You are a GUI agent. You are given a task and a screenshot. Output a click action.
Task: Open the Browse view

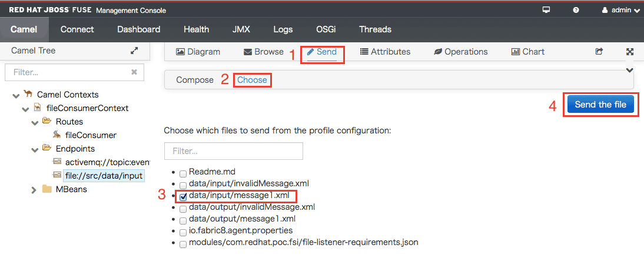(x=264, y=52)
